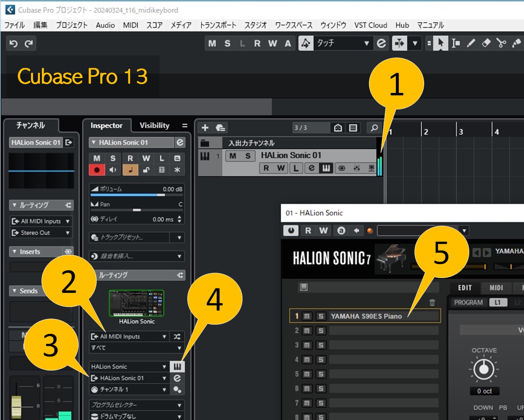Open the ファイル menu
Screen dimensions: 524x420
point(14,25)
